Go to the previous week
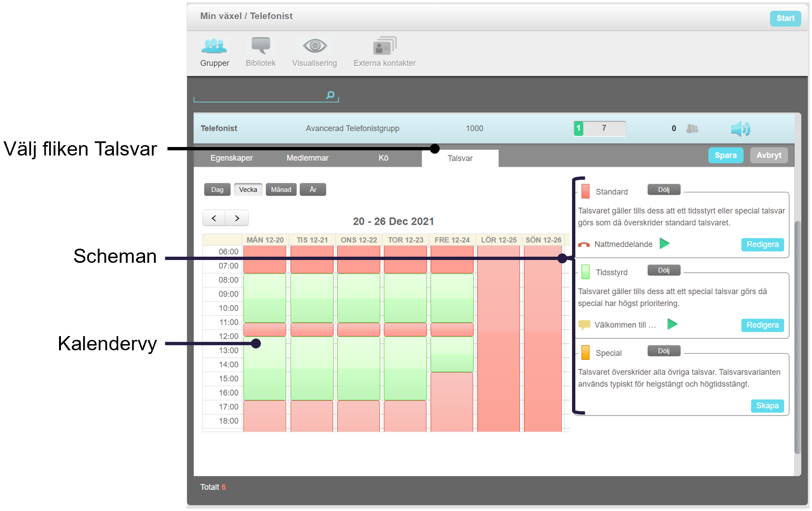The image size is (812, 511). point(214,218)
